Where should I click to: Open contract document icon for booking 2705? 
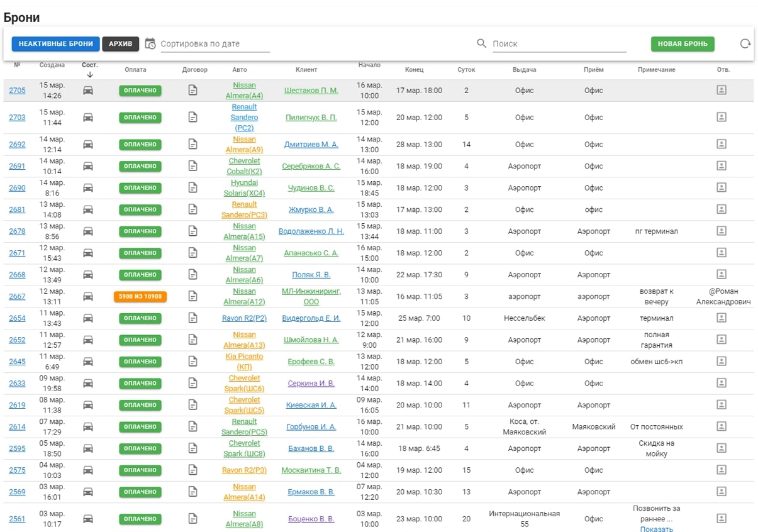(193, 91)
